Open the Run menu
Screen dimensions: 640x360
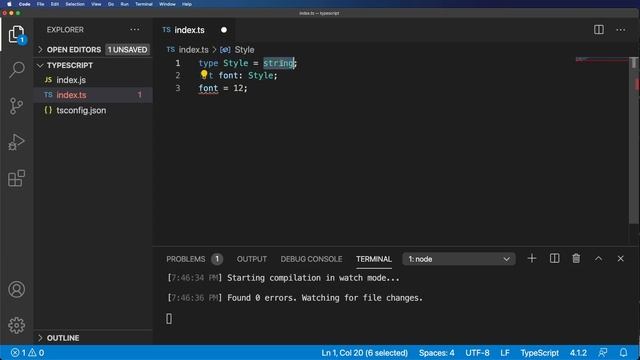pos(124,4)
